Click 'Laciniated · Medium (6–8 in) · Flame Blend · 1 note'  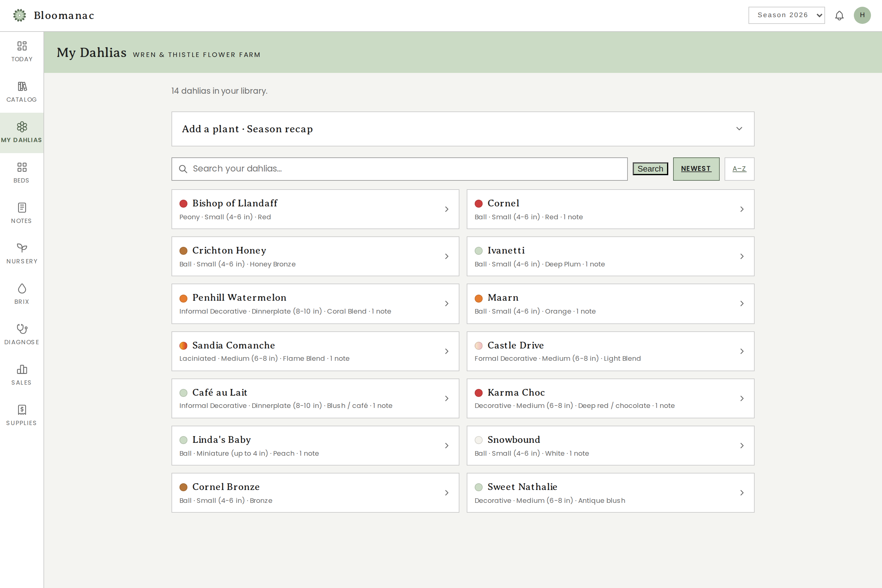(264, 359)
